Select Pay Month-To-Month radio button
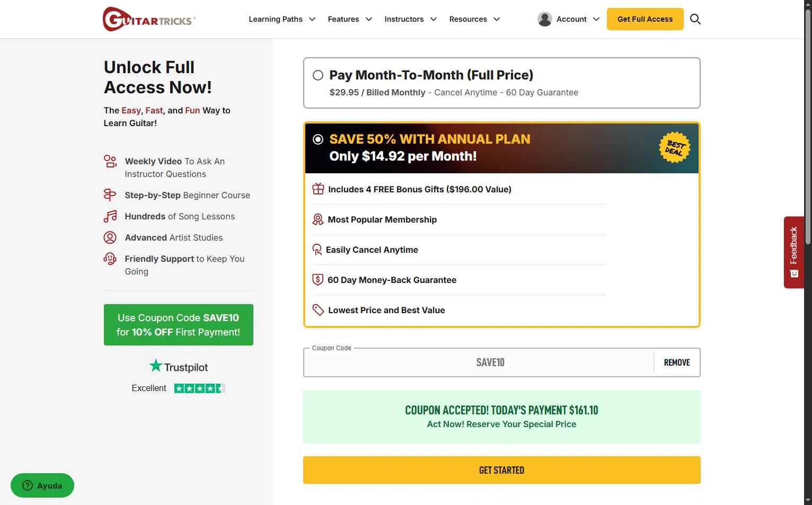The image size is (812, 505). pos(318,75)
